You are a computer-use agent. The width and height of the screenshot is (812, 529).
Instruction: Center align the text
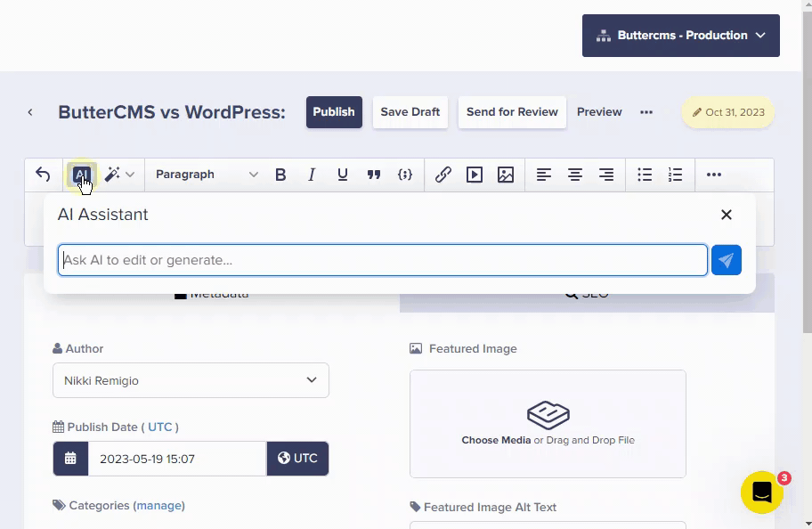(575, 175)
